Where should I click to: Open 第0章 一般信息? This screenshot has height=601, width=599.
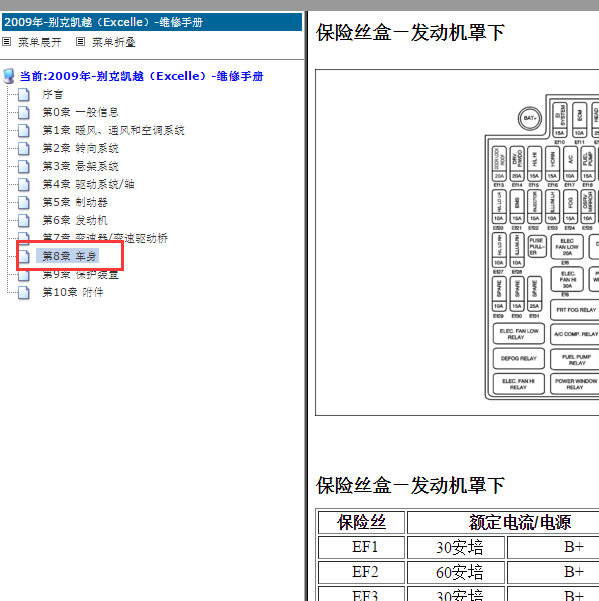tap(80, 112)
